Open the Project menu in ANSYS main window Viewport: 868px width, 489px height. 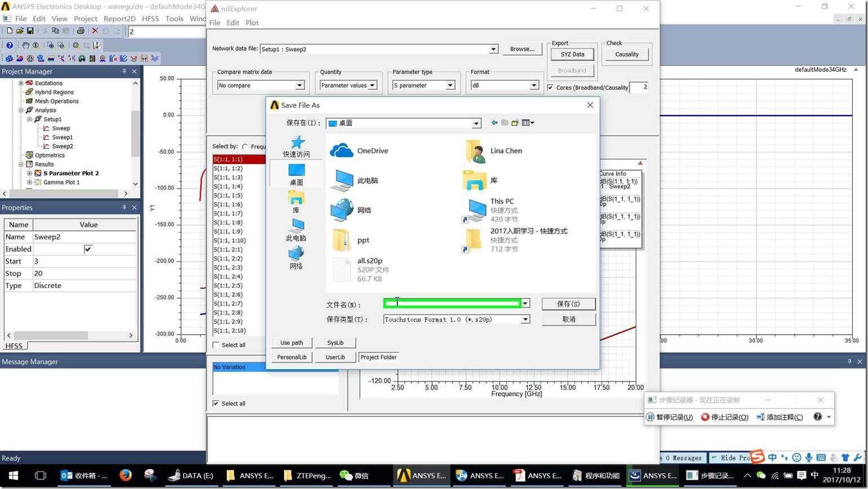point(86,19)
